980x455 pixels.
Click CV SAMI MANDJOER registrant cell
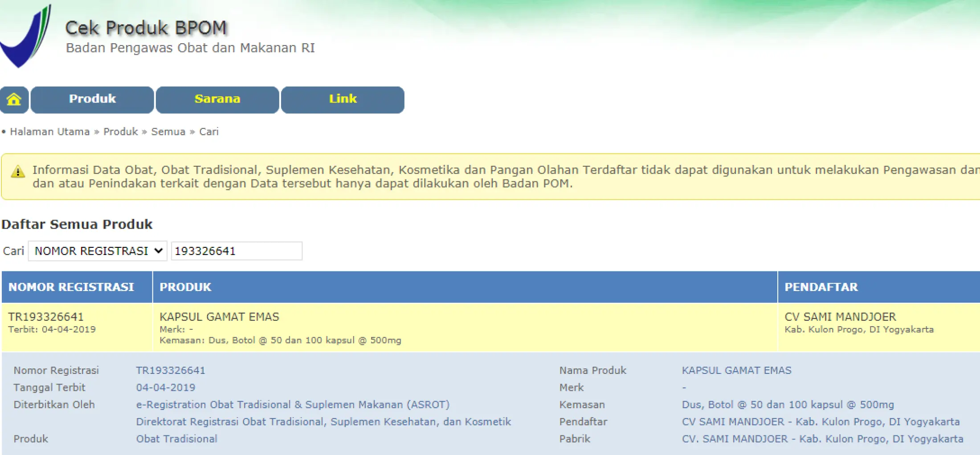click(x=840, y=317)
